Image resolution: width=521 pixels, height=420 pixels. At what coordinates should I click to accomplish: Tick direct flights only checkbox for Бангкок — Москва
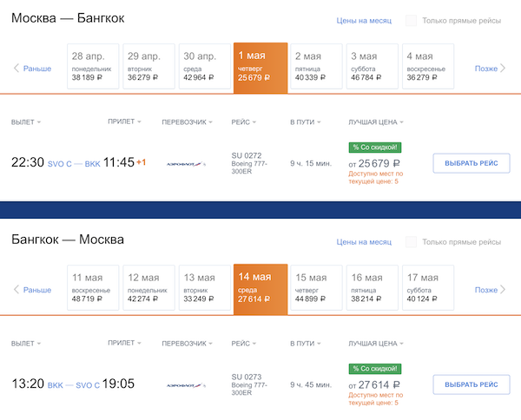tap(412, 241)
